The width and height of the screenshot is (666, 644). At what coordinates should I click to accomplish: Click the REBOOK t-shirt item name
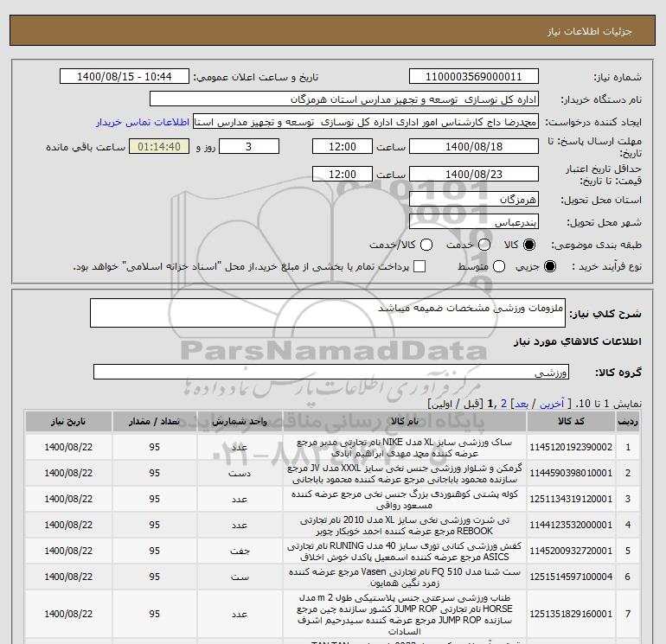click(x=405, y=525)
